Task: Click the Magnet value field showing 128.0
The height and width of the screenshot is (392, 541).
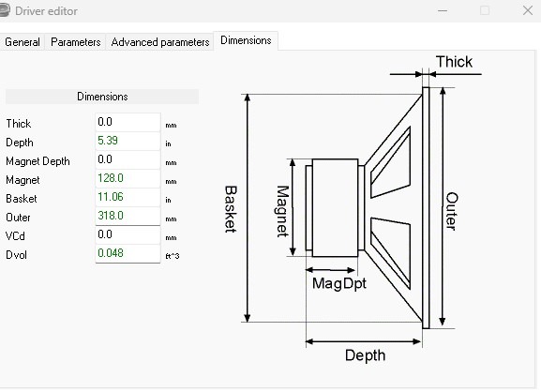Action: click(128, 178)
